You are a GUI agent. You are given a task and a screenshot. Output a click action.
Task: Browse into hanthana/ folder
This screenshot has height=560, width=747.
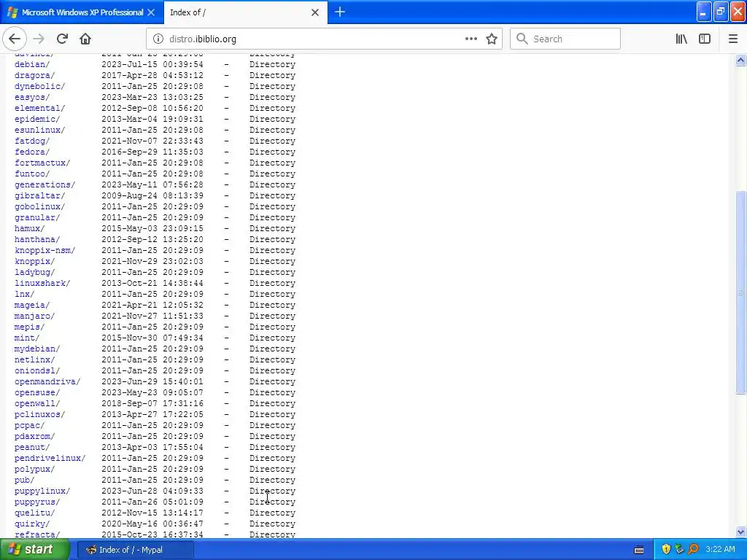(x=37, y=239)
